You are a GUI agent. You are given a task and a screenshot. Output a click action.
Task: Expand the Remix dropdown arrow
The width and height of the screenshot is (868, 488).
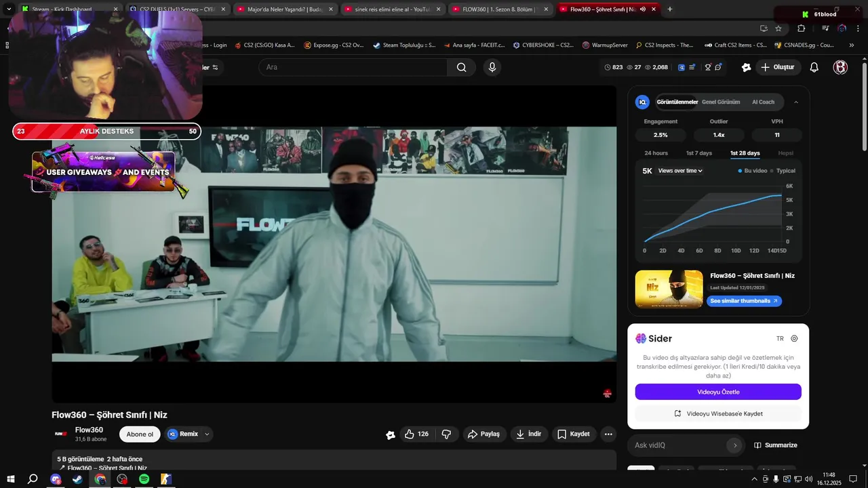coord(207,434)
